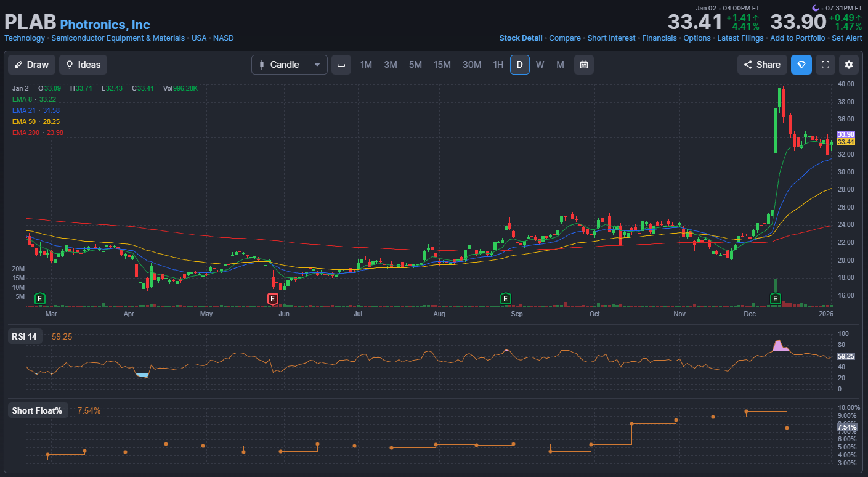Open the Latest Filings link
Image resolution: width=868 pixels, height=477 pixels.
740,38
